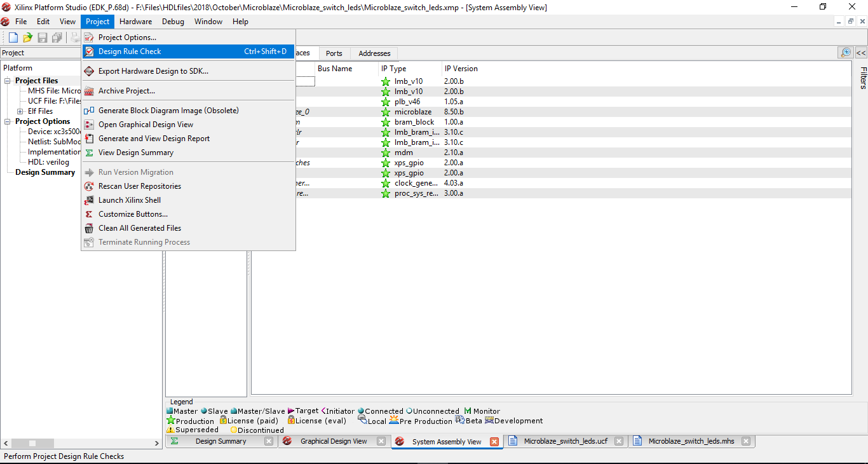The image size is (868, 464).
Task: Open the Window menu
Action: [208, 22]
